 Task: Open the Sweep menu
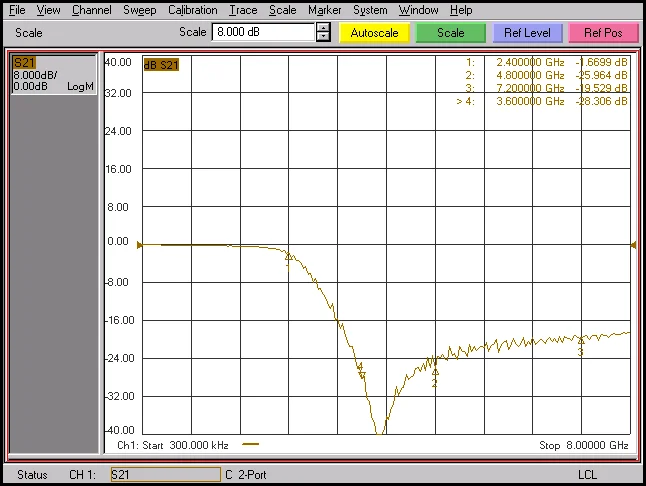140,10
